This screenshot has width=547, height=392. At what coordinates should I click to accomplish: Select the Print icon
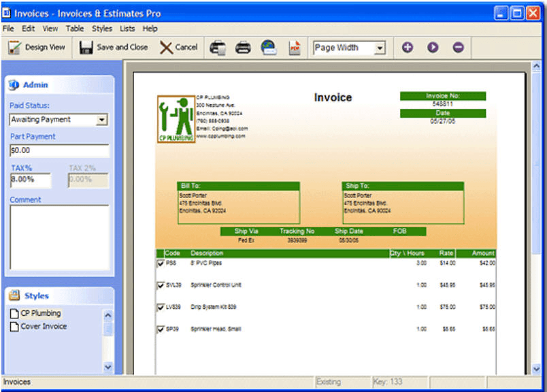(x=245, y=47)
